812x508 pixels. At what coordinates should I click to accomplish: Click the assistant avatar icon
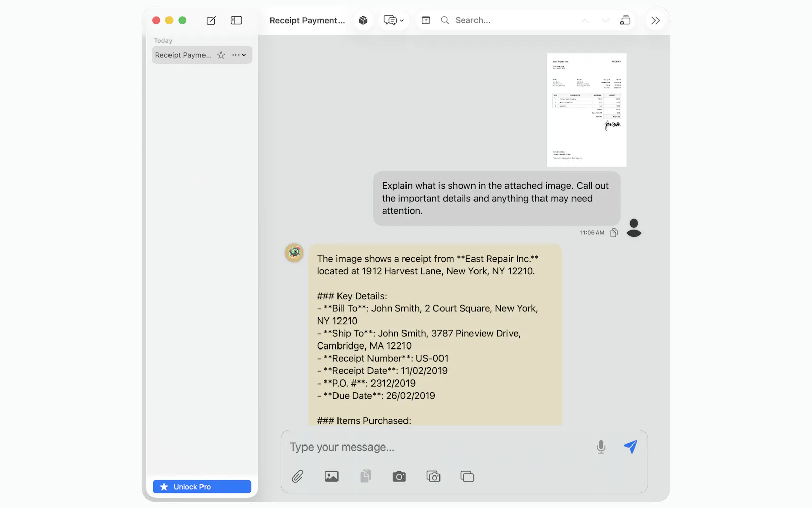click(x=294, y=252)
